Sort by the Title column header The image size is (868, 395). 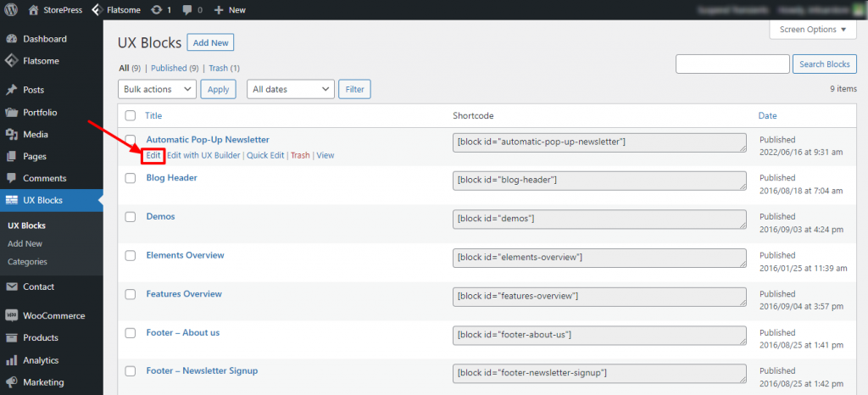coord(153,115)
